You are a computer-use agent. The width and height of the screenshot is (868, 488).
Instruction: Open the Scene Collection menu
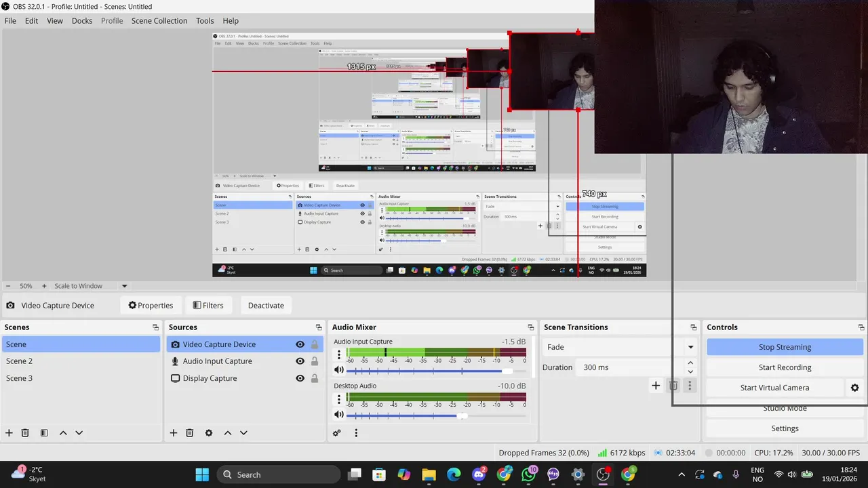tap(159, 21)
